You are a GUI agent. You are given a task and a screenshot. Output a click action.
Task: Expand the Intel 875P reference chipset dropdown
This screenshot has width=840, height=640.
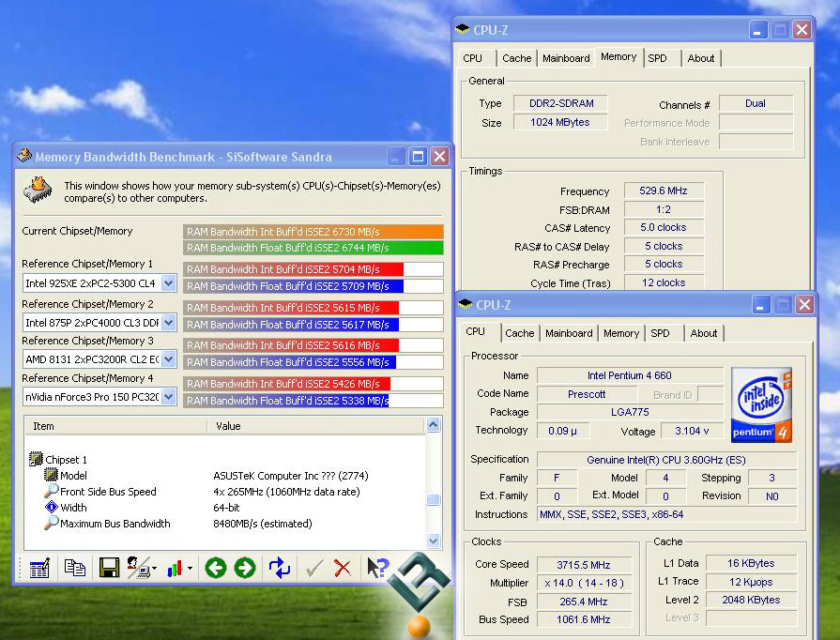[168, 323]
